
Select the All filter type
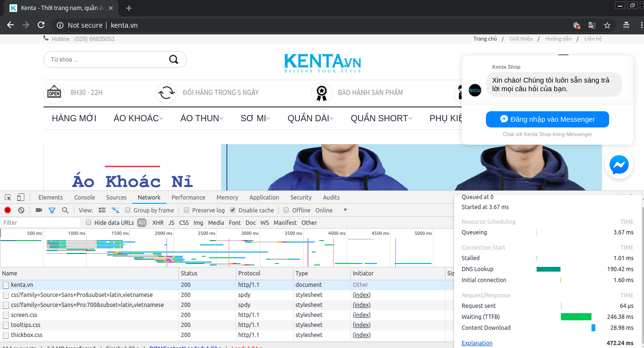[142, 222]
